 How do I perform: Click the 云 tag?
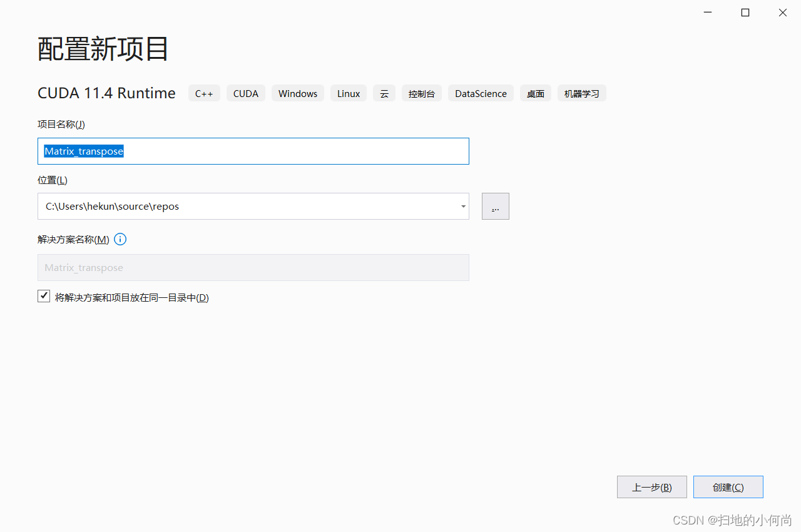coord(384,93)
